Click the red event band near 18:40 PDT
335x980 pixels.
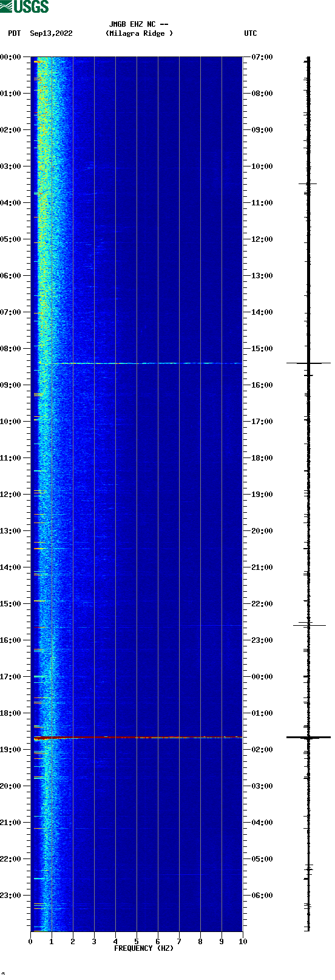click(138, 737)
